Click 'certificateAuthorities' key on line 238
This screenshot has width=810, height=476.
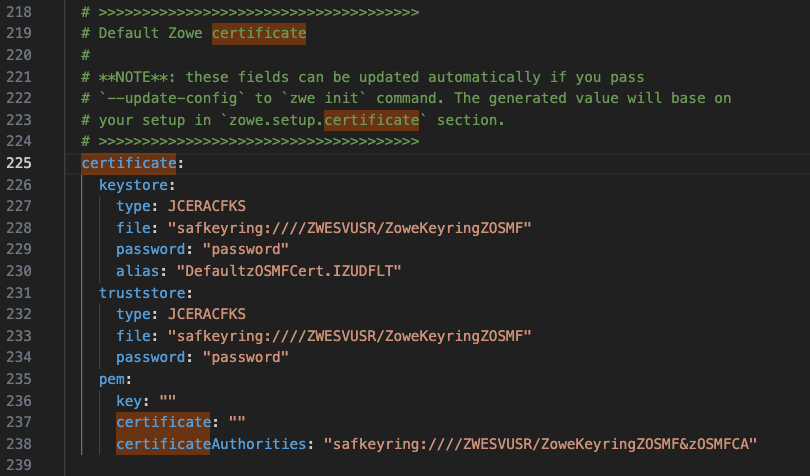click(x=211, y=444)
